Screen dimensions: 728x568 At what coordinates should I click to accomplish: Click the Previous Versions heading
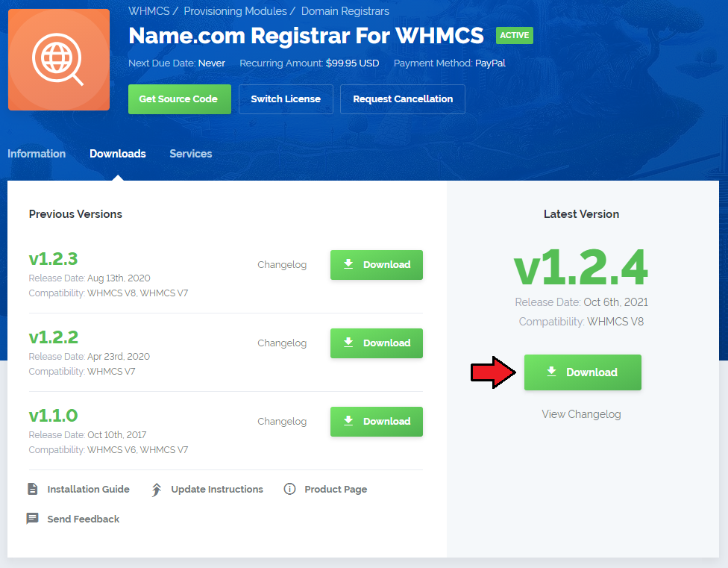[75, 214]
